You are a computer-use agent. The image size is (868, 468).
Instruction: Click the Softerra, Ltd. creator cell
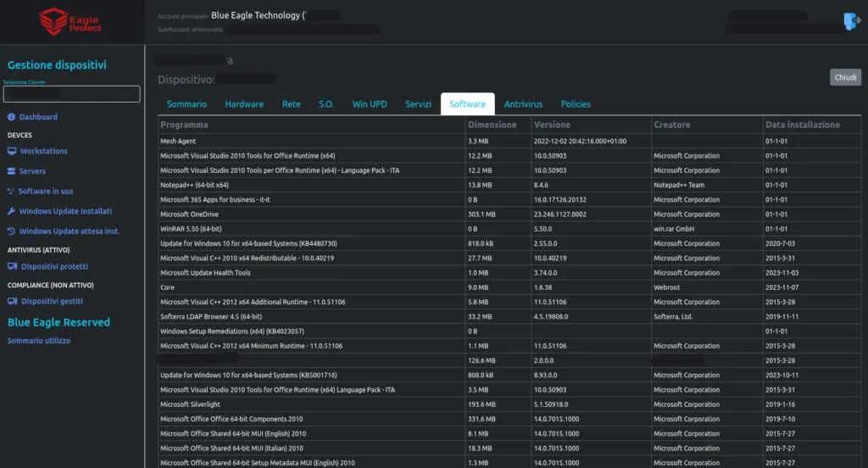tap(707, 317)
